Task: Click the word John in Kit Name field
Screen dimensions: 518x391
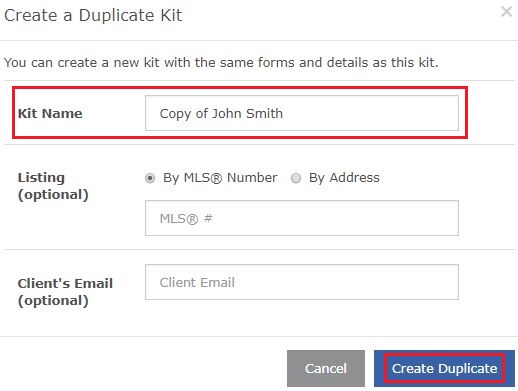Action: pos(227,113)
